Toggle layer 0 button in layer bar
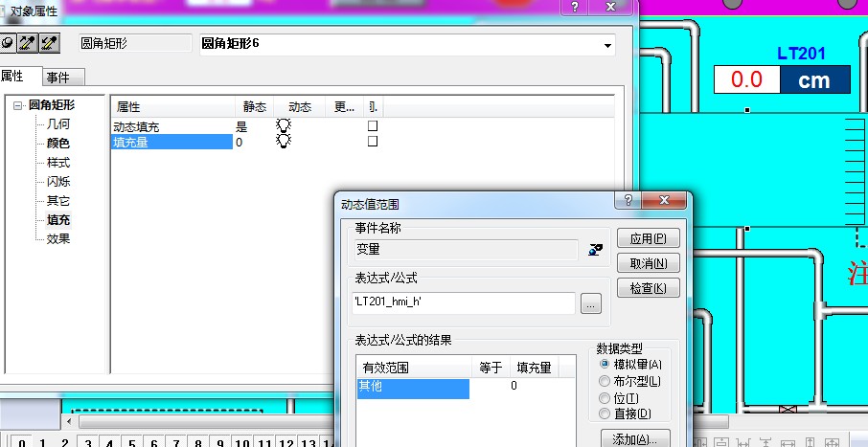Viewport: 868px width, 447px height. pyautogui.click(x=22, y=443)
